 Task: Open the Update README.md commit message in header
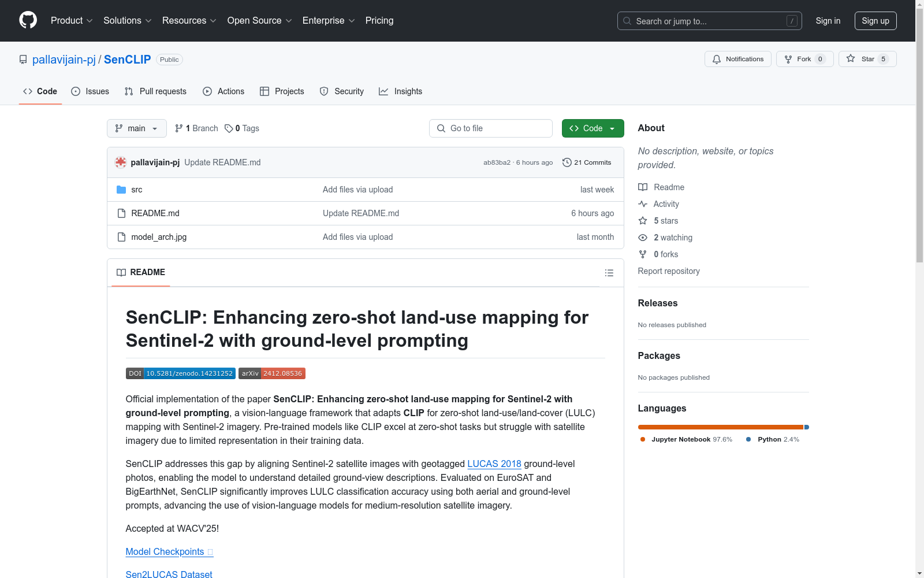click(222, 162)
